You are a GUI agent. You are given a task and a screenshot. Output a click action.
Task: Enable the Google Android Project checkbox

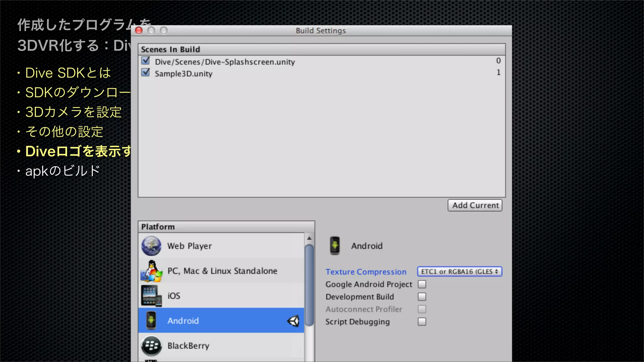pyautogui.click(x=422, y=284)
